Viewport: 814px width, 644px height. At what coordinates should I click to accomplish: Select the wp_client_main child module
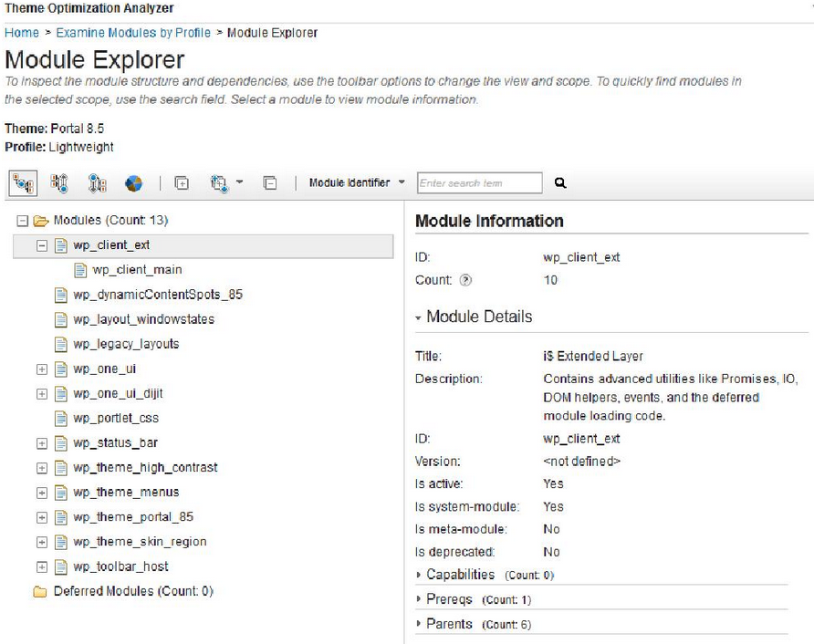pos(137,270)
